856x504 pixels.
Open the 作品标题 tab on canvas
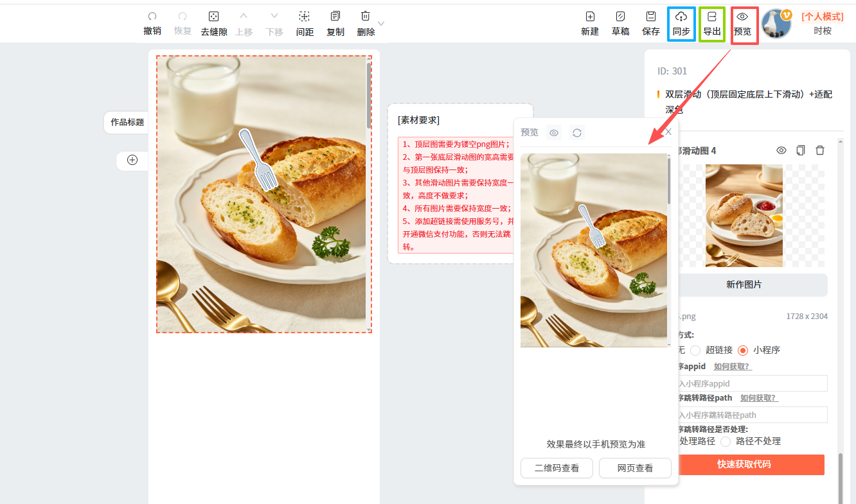[127, 122]
